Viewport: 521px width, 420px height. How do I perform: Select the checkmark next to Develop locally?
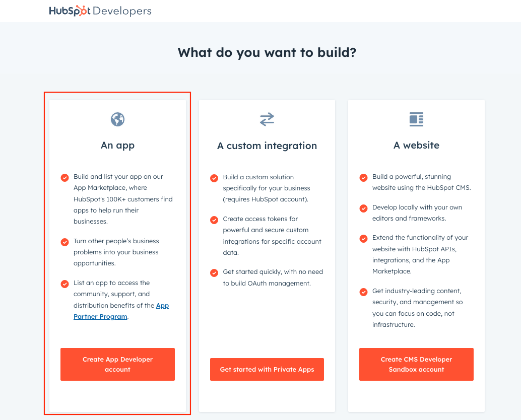click(363, 208)
